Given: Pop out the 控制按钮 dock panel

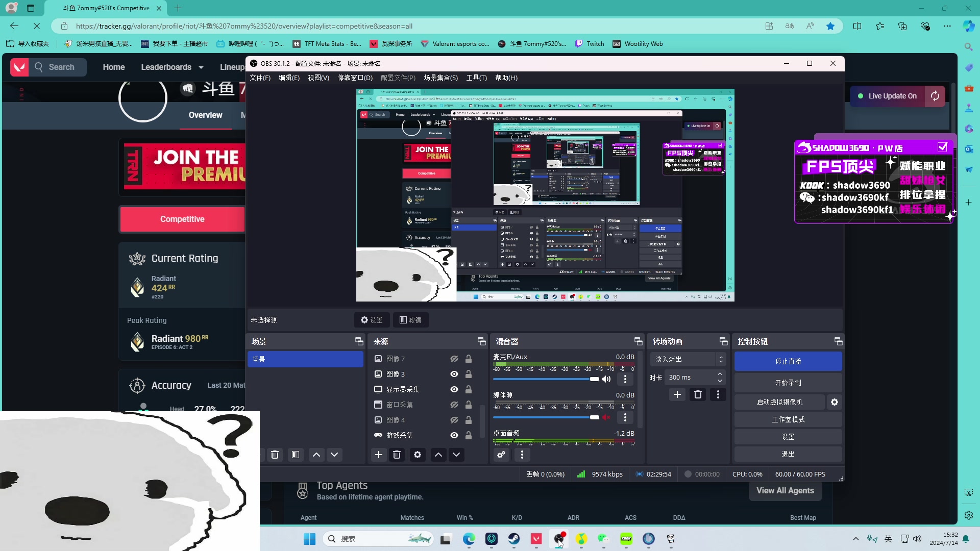Looking at the screenshot, I should coord(838,341).
